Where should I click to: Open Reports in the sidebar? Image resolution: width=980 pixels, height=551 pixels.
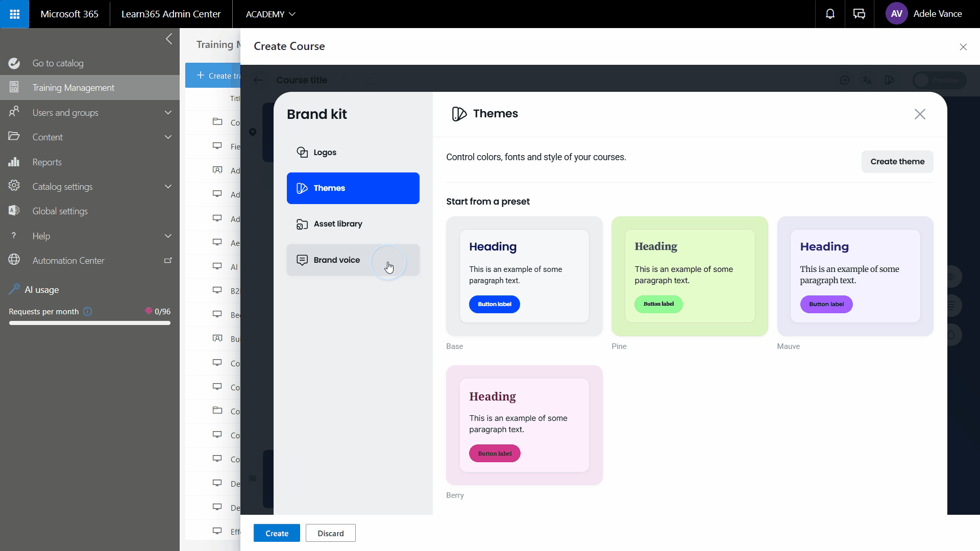(x=90, y=162)
